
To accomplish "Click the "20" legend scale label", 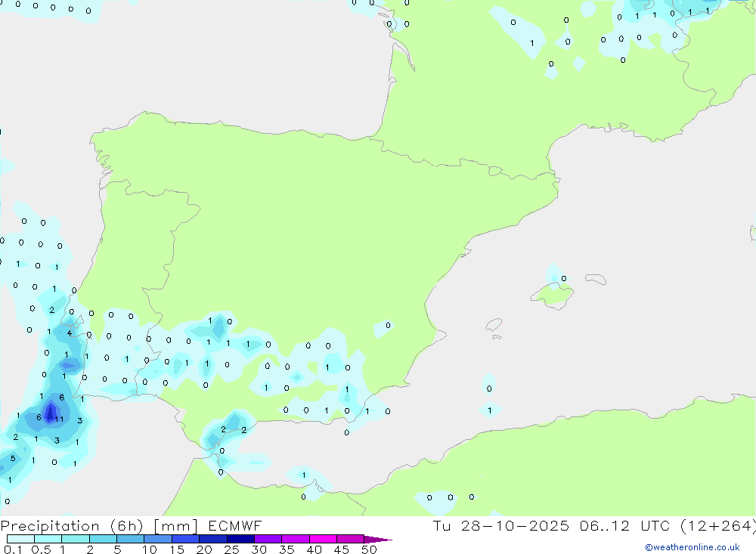I will (204, 549).
